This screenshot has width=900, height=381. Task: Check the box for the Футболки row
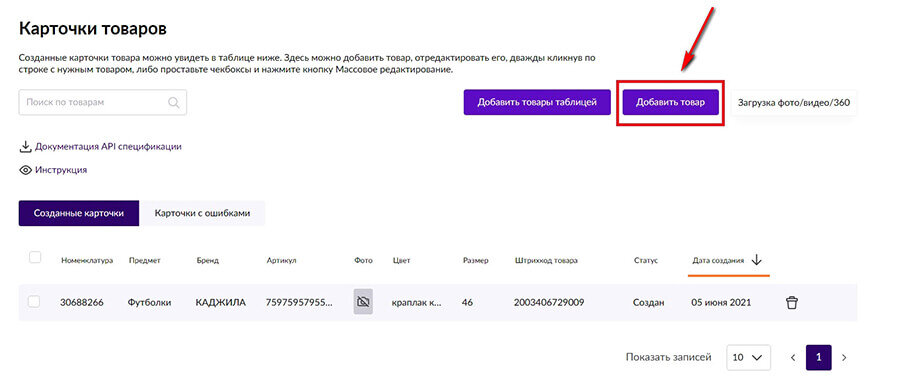[34, 302]
